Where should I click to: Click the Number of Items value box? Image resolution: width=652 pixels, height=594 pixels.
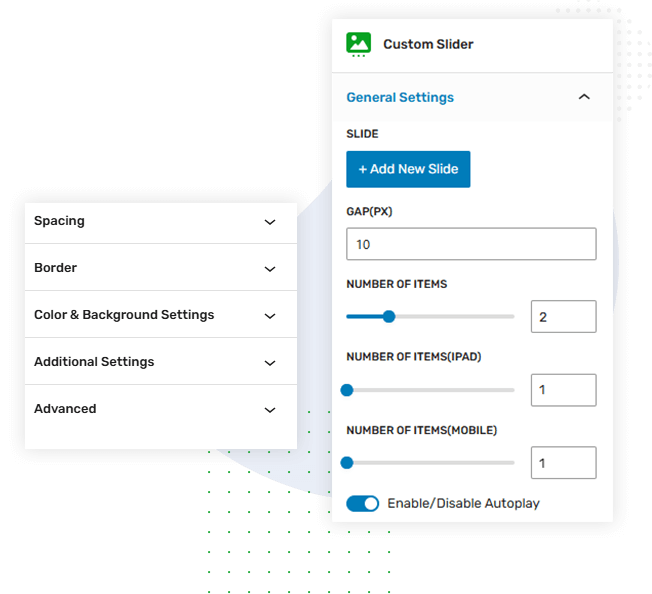tap(563, 317)
